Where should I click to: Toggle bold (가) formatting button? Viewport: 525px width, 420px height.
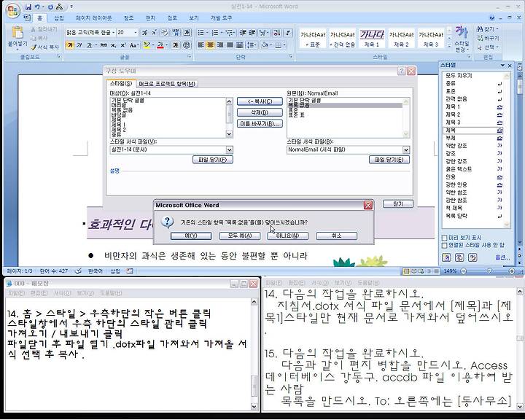tap(70, 45)
